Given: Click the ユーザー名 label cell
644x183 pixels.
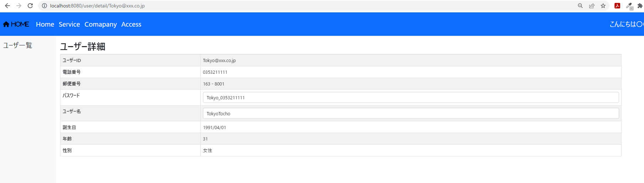Looking at the screenshot, I should coord(130,113).
